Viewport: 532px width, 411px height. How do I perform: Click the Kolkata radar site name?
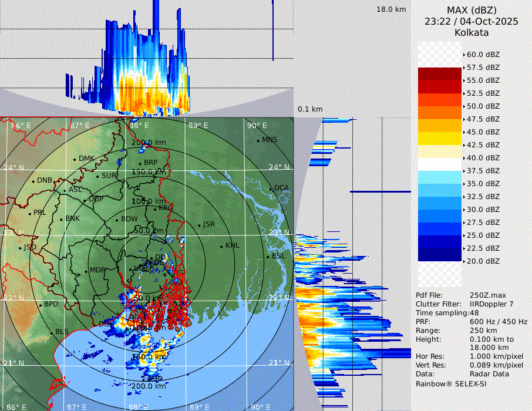click(x=472, y=32)
